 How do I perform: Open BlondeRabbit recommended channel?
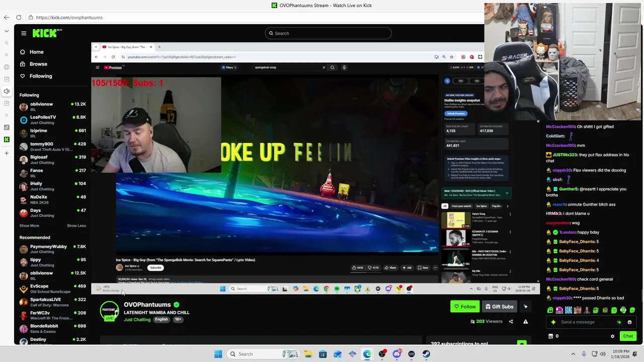click(53, 328)
